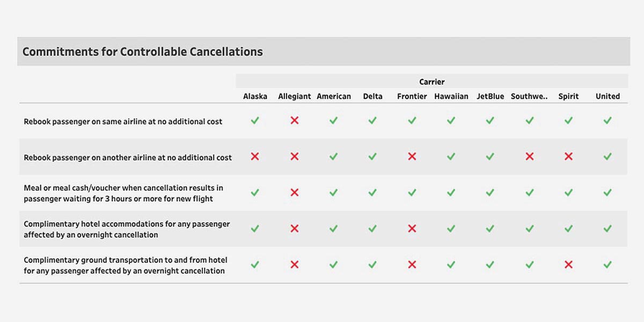
Task: Select the truncated Southwest column header
Action: pyautogui.click(x=529, y=97)
